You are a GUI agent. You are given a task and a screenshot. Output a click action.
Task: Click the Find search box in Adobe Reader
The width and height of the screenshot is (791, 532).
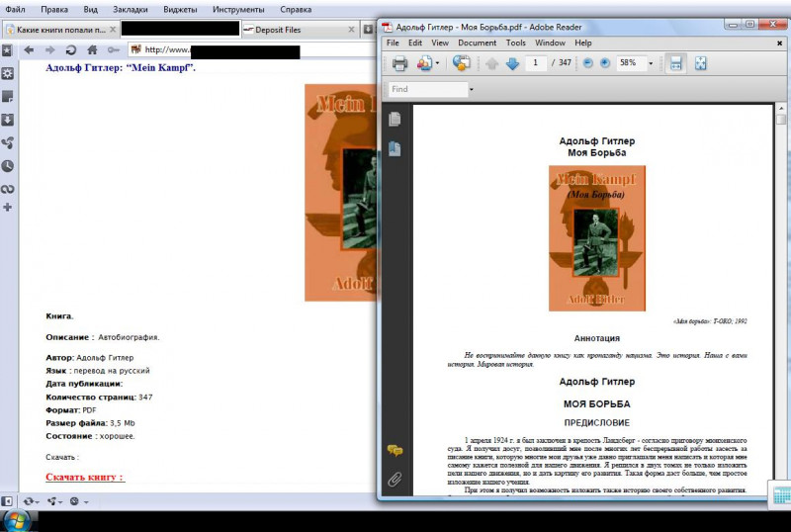coord(428,89)
